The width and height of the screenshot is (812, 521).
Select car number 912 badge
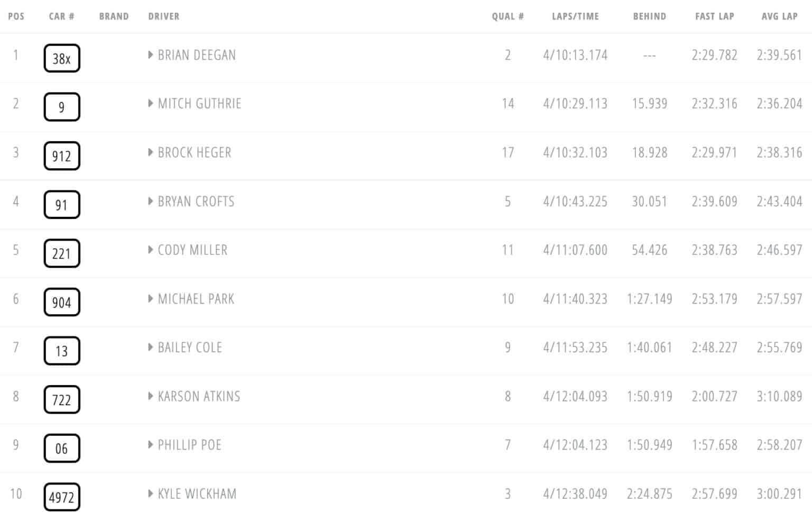pos(62,156)
